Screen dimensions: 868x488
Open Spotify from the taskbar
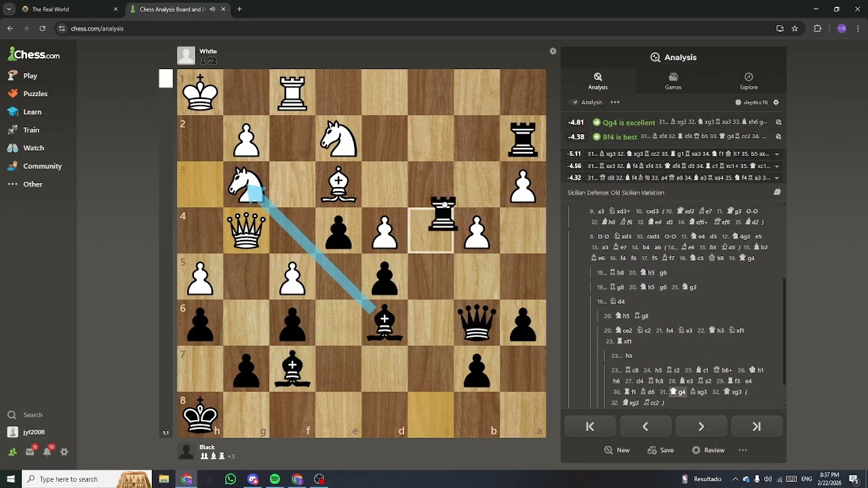(275, 479)
